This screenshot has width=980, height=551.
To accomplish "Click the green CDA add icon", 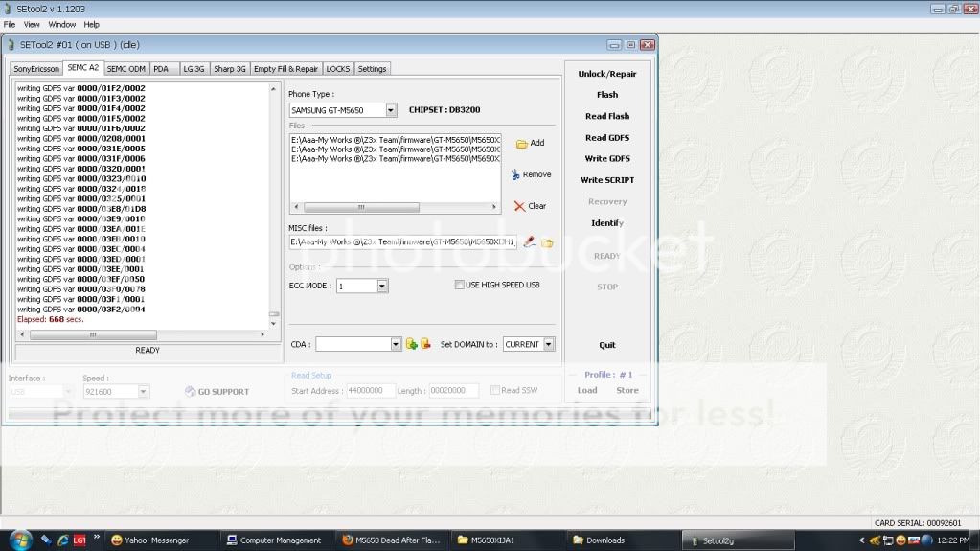I will 411,344.
